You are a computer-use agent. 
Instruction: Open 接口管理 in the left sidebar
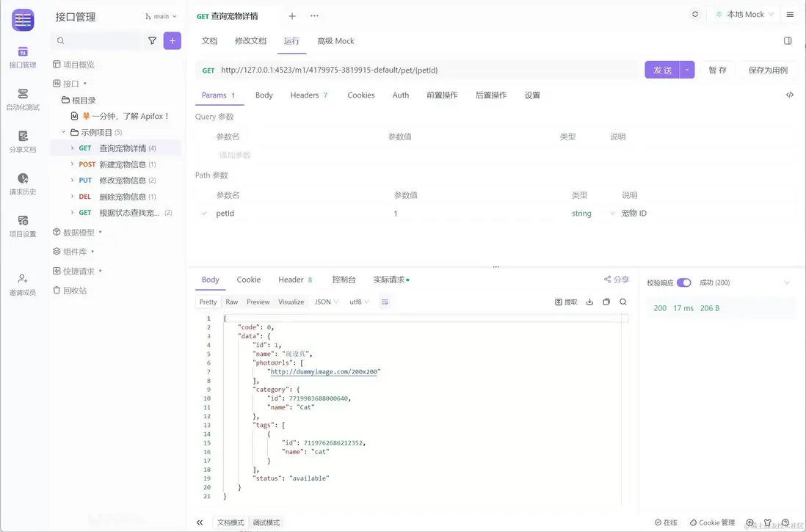23,57
